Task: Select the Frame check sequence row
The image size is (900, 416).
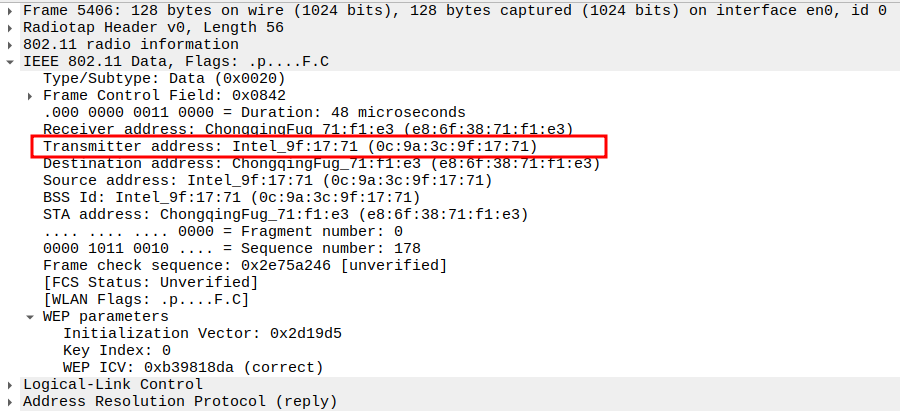Action: click(x=245, y=266)
